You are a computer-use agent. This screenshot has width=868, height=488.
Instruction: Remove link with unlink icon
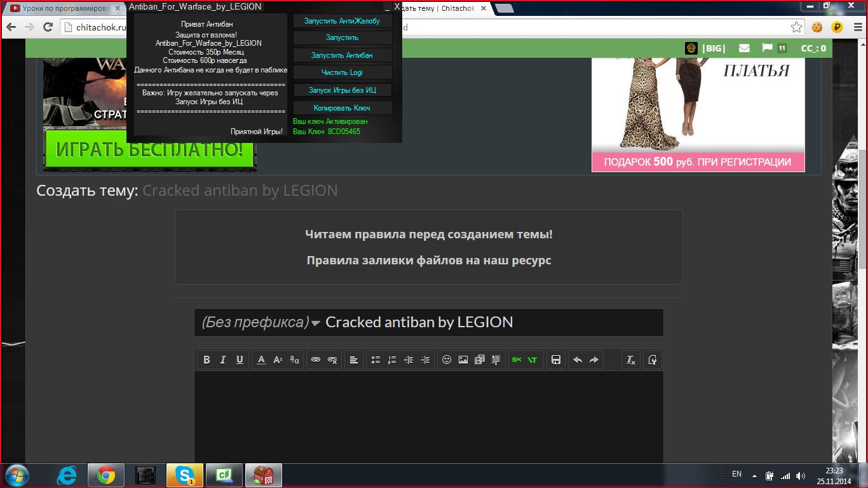(332, 360)
